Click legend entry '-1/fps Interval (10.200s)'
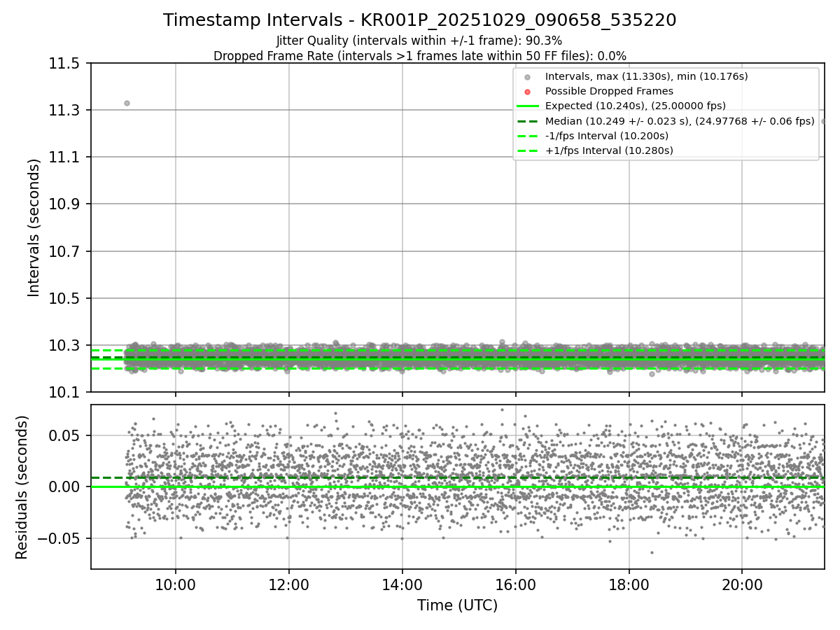840x630 pixels. (x=607, y=135)
